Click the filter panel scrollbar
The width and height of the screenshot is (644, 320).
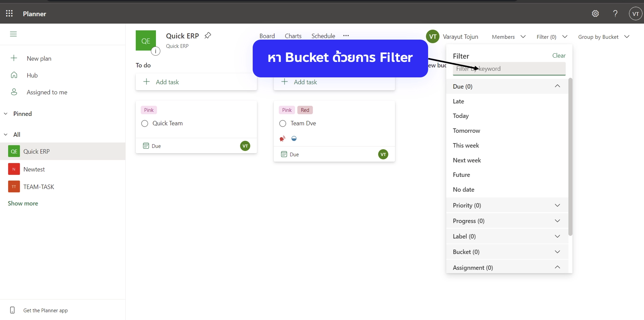pyautogui.click(x=570, y=157)
